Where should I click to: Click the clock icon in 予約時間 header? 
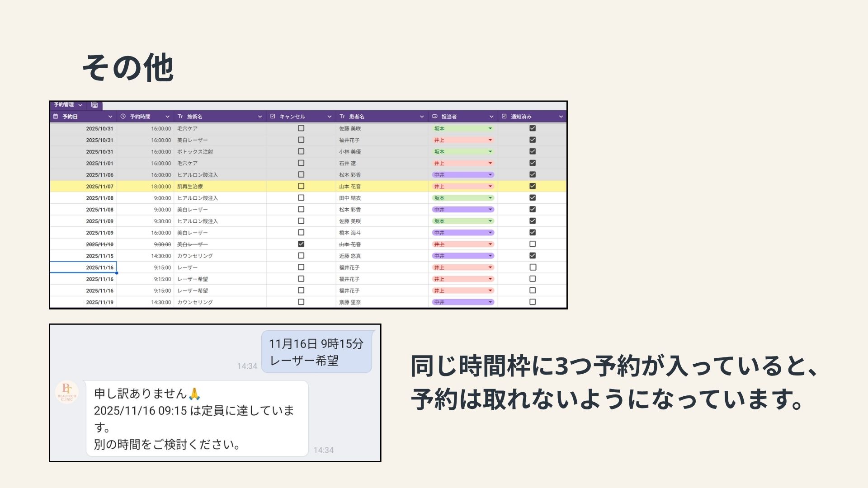(x=123, y=117)
